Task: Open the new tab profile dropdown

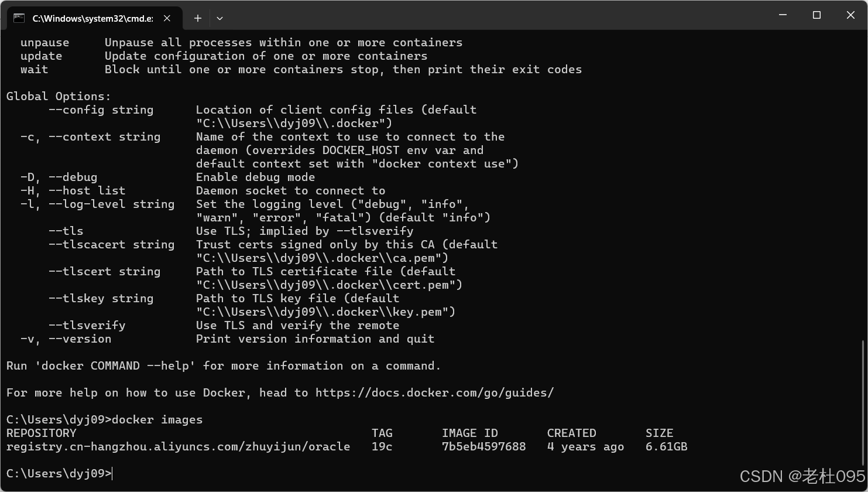Action: click(219, 18)
